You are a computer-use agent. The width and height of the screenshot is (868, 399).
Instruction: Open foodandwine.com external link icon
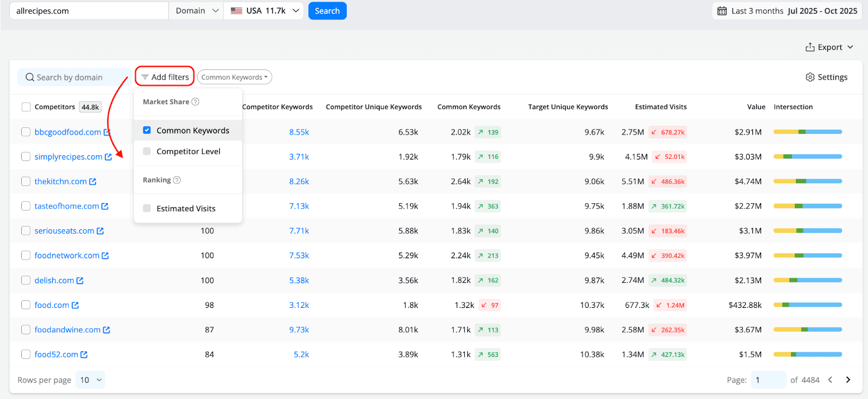(106, 330)
